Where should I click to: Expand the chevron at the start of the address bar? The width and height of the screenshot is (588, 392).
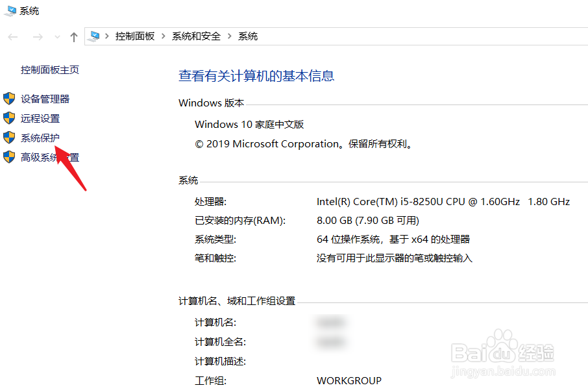click(105, 36)
